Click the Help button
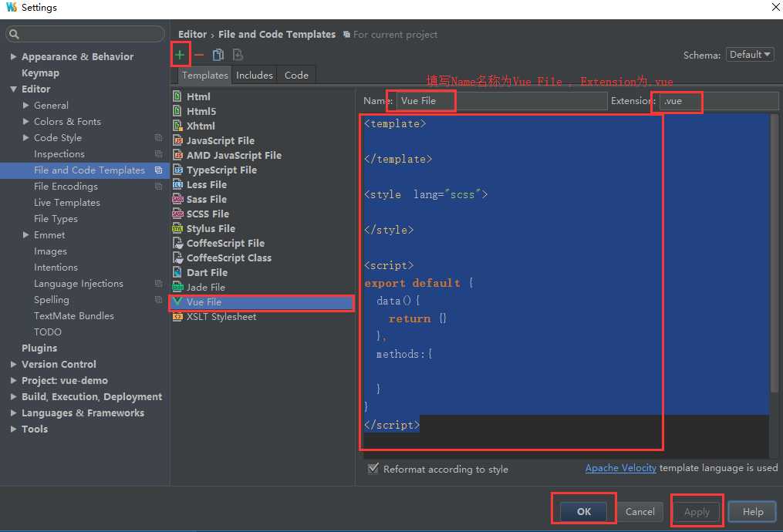Image resolution: width=783 pixels, height=532 pixels. click(753, 511)
